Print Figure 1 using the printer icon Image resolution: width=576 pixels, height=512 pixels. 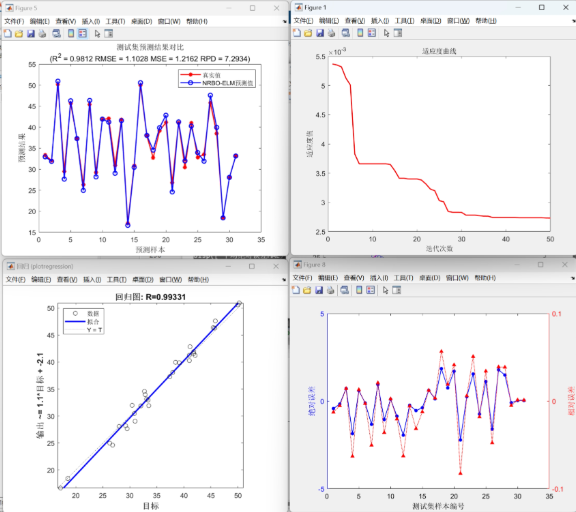pos(331,33)
